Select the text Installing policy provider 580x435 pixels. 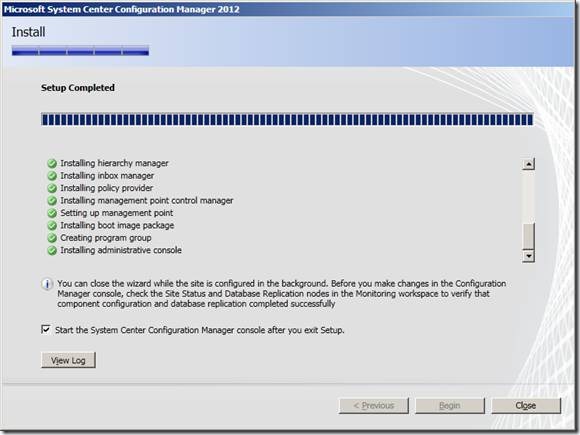tap(107, 188)
